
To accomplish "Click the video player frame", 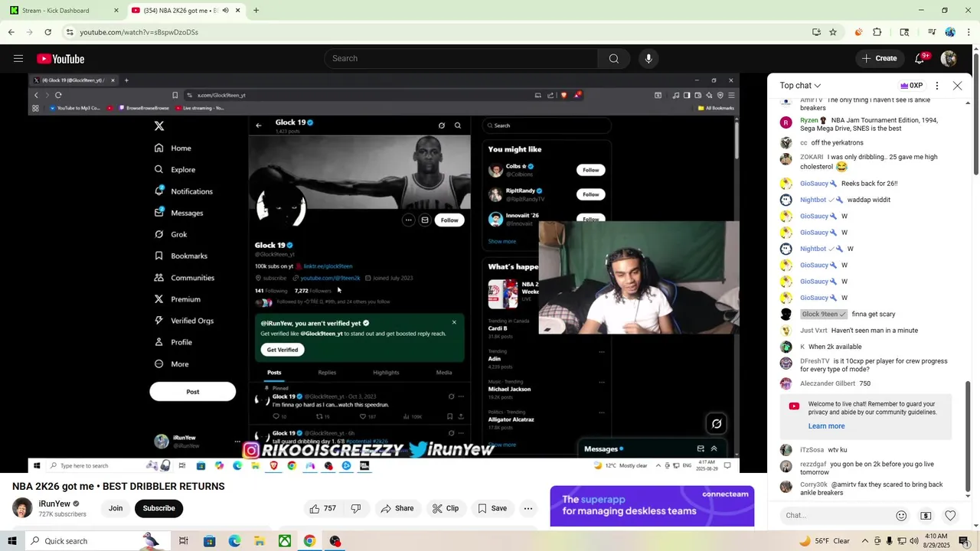I will [384, 273].
